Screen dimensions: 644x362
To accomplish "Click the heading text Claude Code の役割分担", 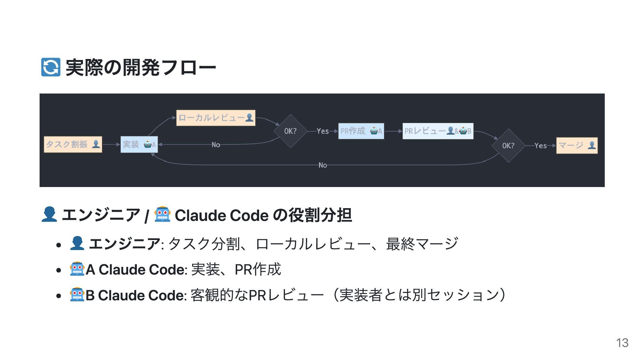I will point(263,215).
